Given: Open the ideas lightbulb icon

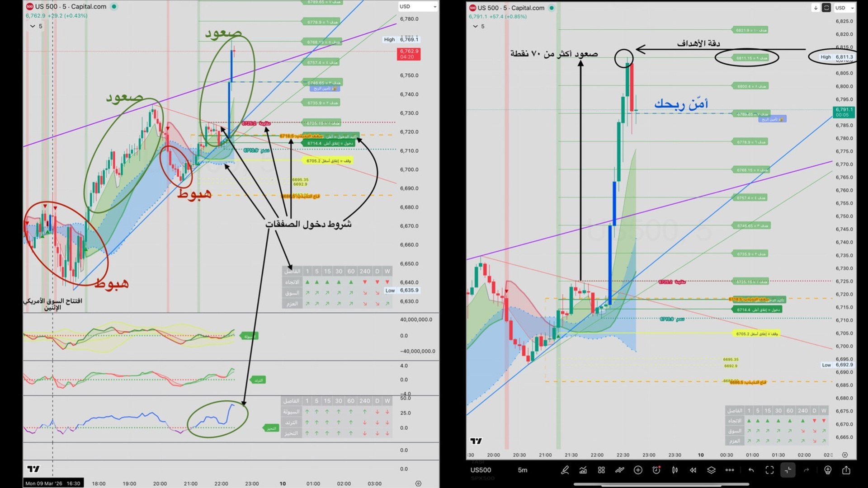Looking at the screenshot, I should (828, 470).
